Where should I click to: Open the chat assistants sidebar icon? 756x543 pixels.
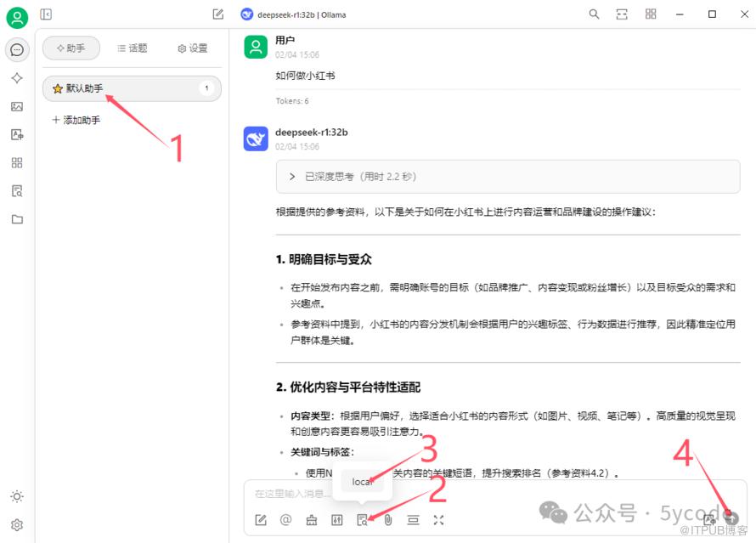pos(17,49)
